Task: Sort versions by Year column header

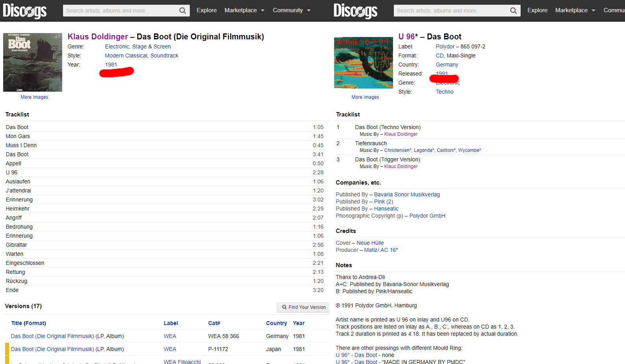Action: coord(299,323)
